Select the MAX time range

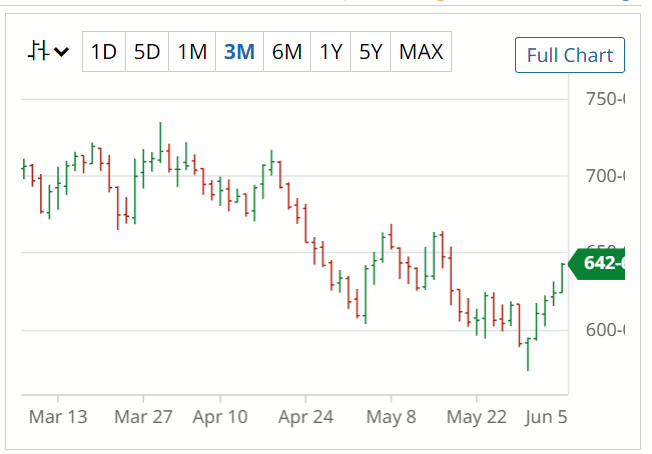pyautogui.click(x=421, y=52)
